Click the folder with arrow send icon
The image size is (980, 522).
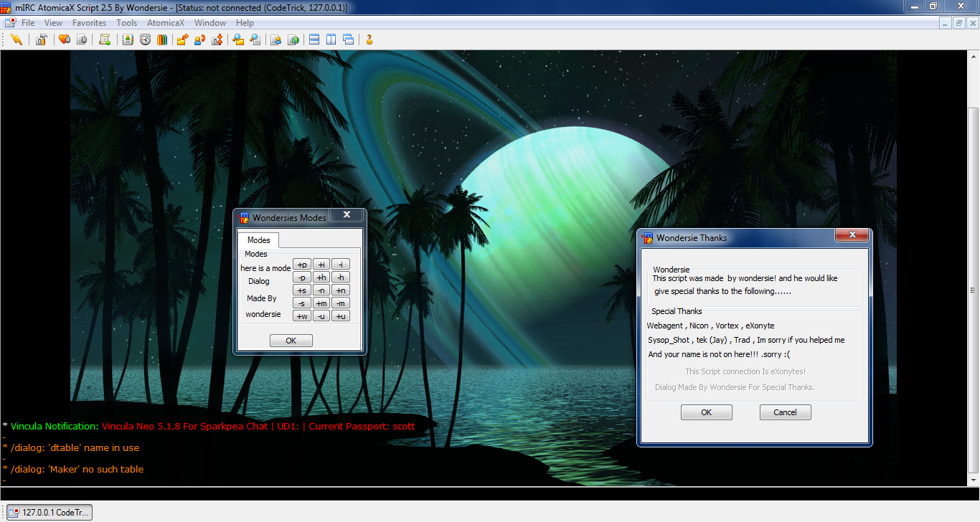[182, 39]
